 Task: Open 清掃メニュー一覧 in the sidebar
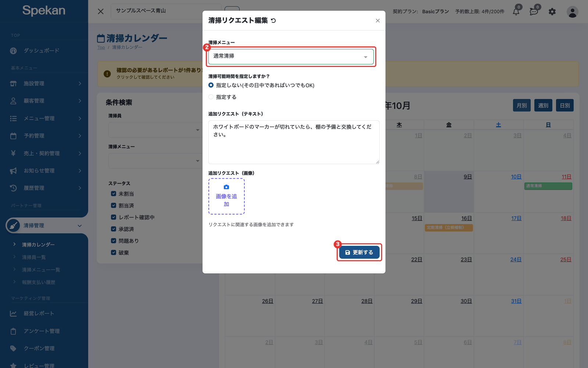41,270
